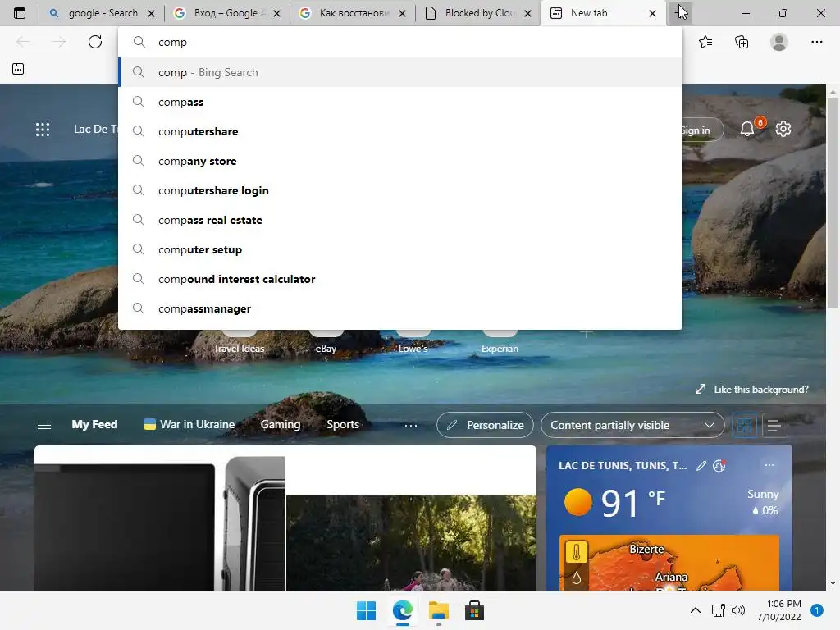Click the new tab plus button
Screen dimensions: 840x630
[x=680, y=13]
